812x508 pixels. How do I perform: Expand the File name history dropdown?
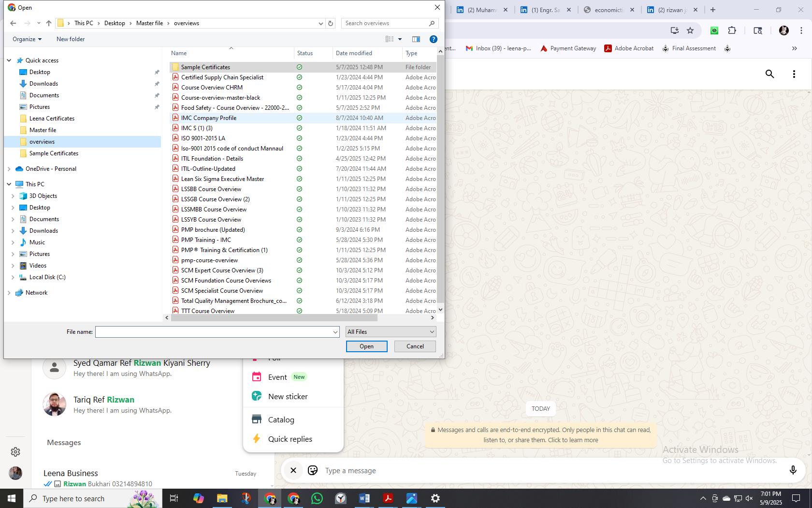click(335, 332)
